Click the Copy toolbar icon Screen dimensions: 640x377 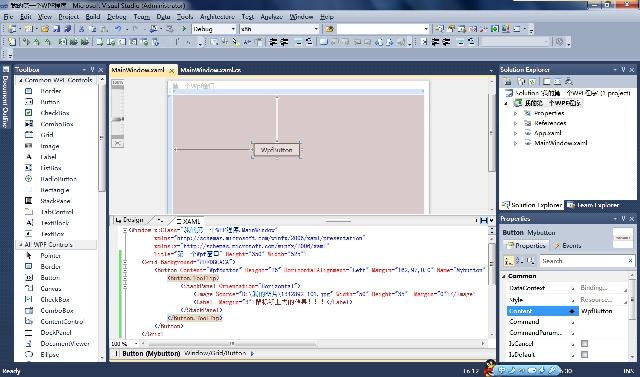tap(93, 29)
